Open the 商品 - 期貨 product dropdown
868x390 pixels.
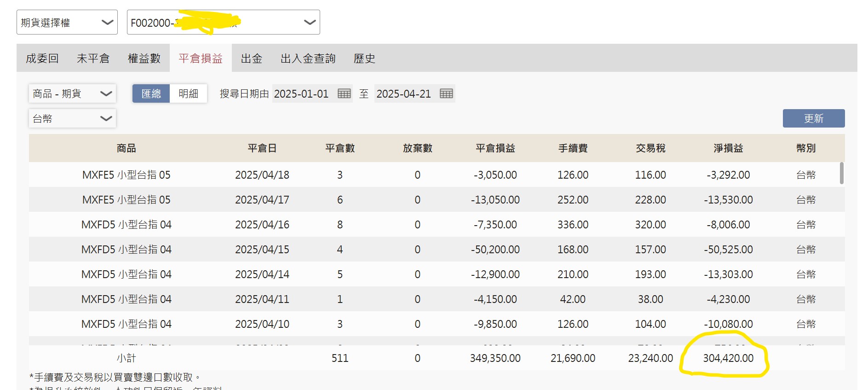72,93
